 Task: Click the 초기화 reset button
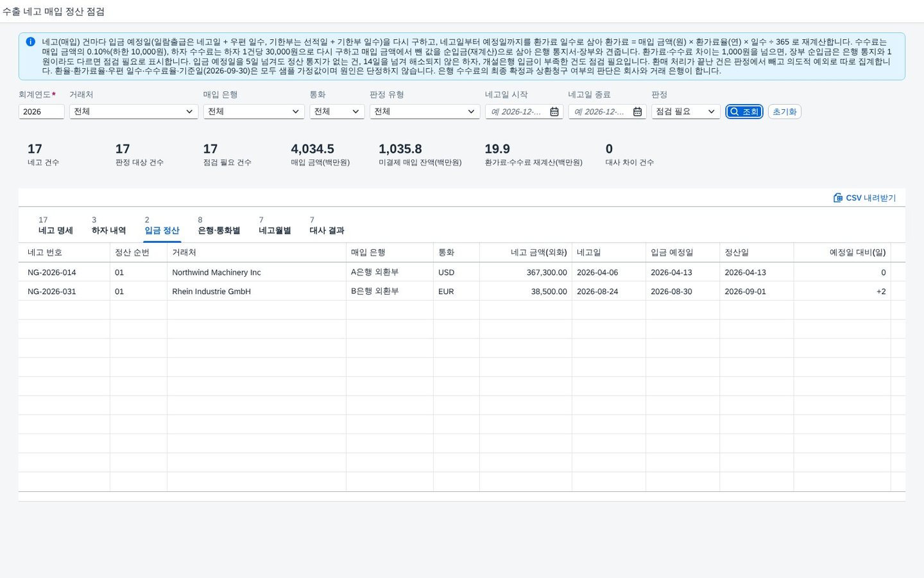784,112
